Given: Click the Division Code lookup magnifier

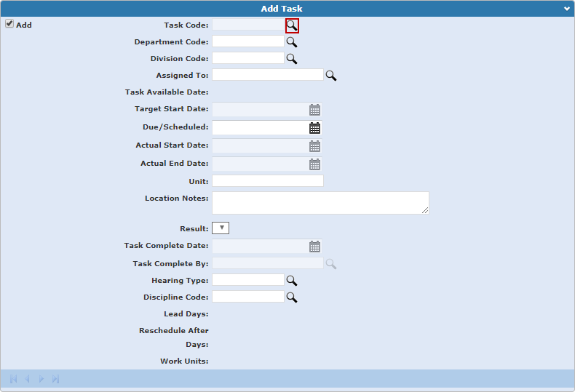Looking at the screenshot, I should coord(291,59).
